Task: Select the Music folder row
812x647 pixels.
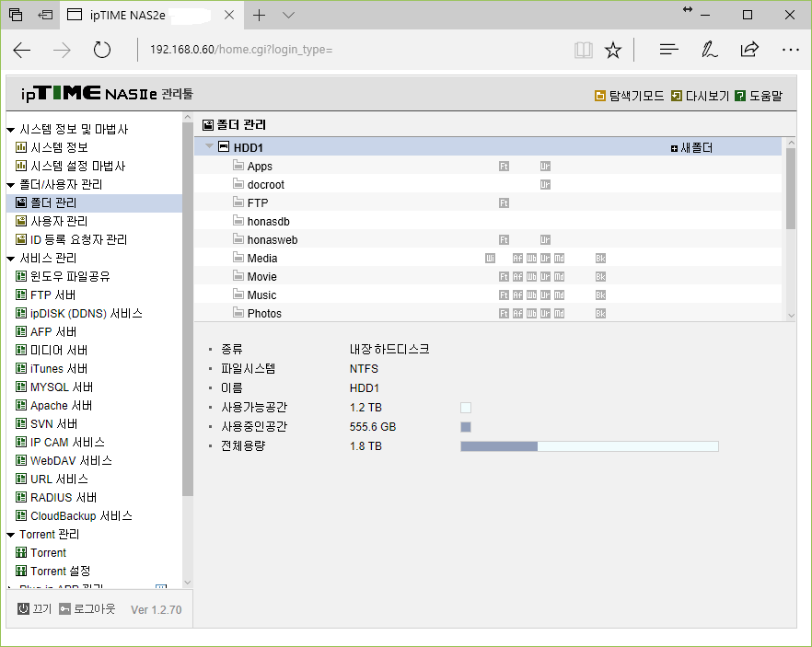Action: [488, 295]
